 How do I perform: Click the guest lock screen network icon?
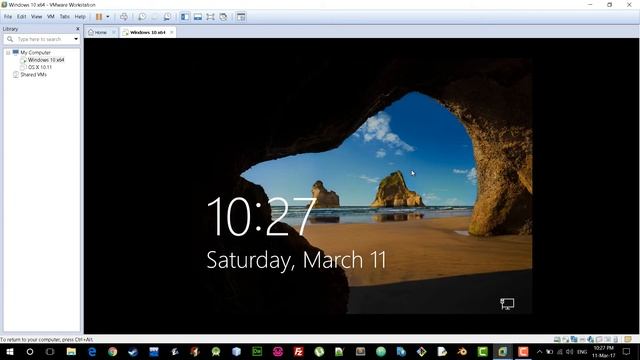pyautogui.click(x=507, y=304)
